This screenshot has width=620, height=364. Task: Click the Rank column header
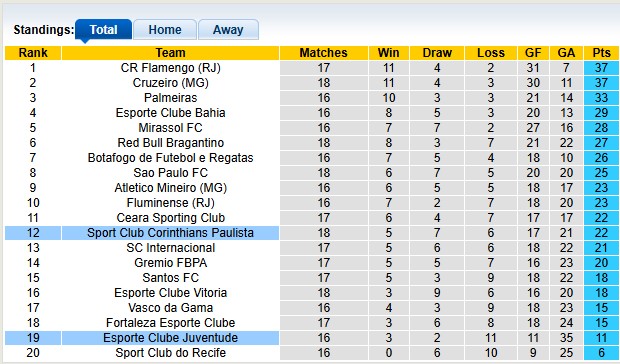pos(33,53)
